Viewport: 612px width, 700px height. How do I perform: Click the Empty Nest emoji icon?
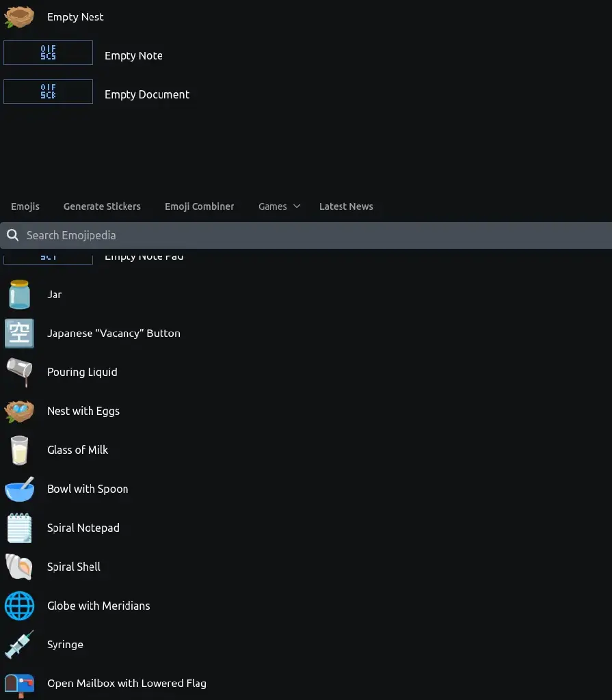click(x=19, y=17)
